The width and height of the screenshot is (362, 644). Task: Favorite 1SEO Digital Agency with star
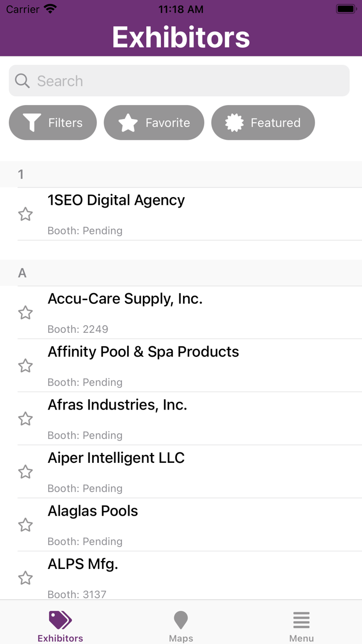25,214
